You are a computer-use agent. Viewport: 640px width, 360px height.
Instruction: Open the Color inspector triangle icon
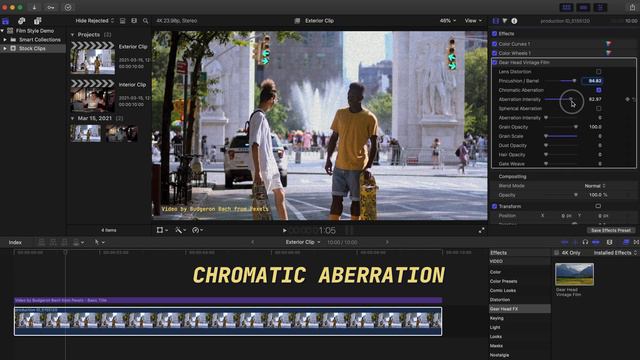[505, 21]
